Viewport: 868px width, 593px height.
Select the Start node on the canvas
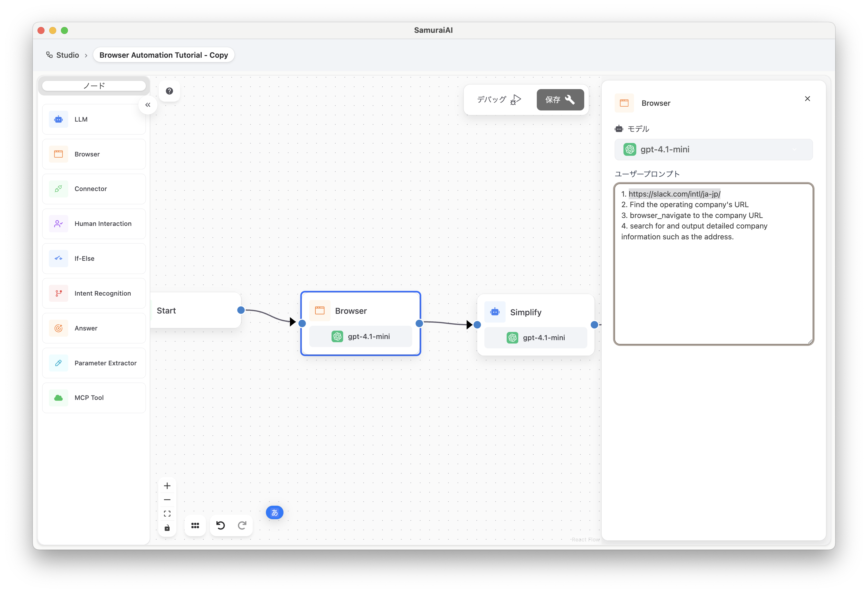coord(195,311)
